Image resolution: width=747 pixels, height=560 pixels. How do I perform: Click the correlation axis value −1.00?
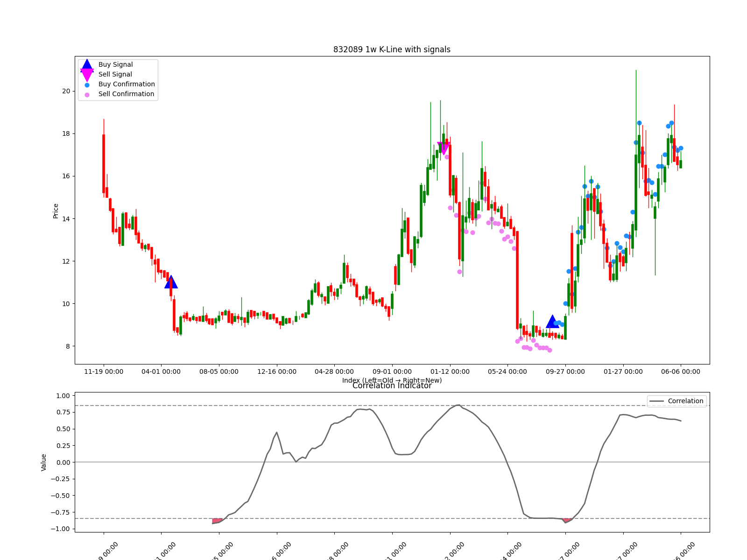point(60,529)
